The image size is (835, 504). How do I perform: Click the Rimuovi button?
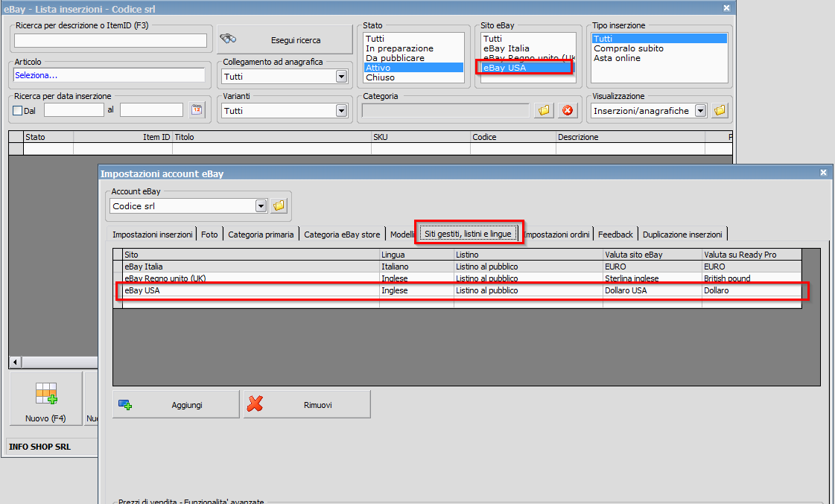307,404
